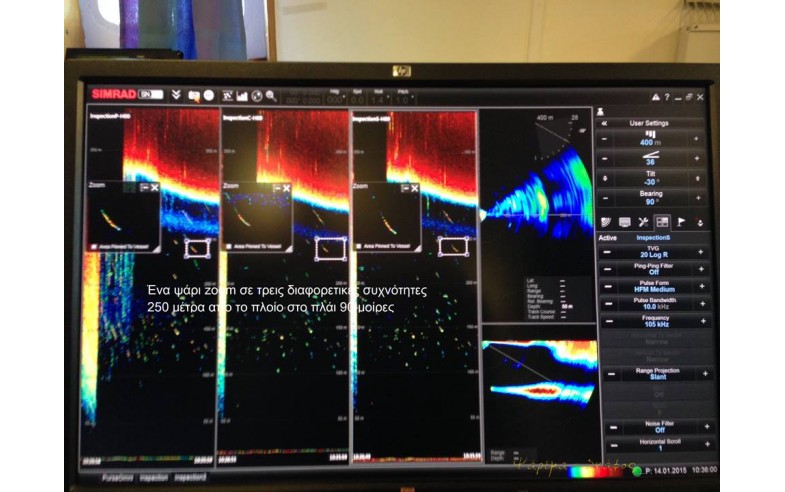Open the Setup menu wrench icon
This screenshot has width=785, height=492.
(643, 222)
